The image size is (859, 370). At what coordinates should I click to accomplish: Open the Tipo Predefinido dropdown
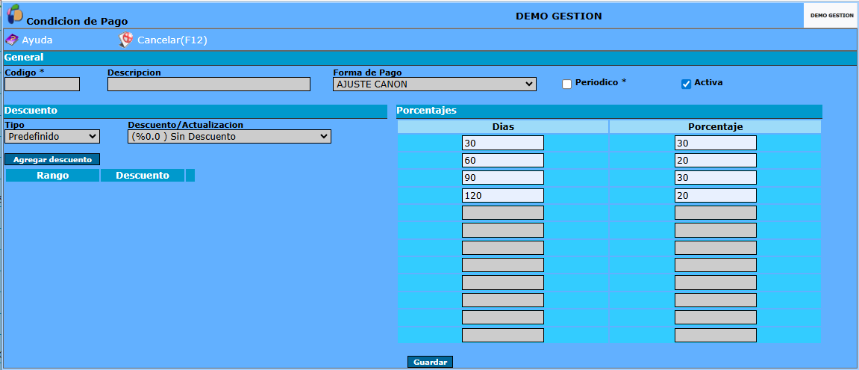coord(52,136)
